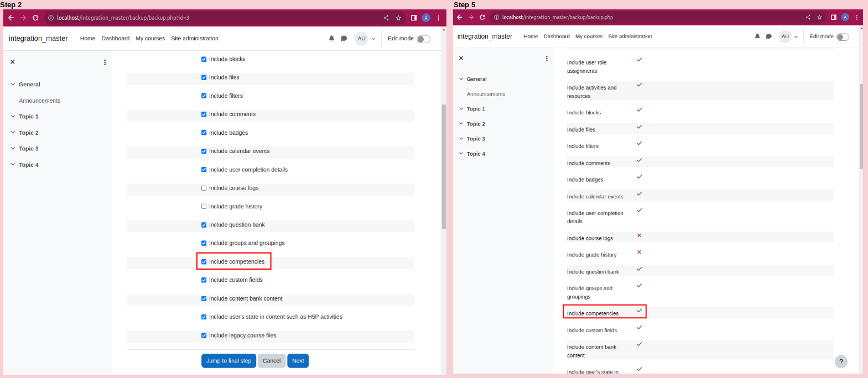Image resolution: width=868 pixels, height=378 pixels.
Task: Check Include course logs checkbox
Action: point(204,188)
